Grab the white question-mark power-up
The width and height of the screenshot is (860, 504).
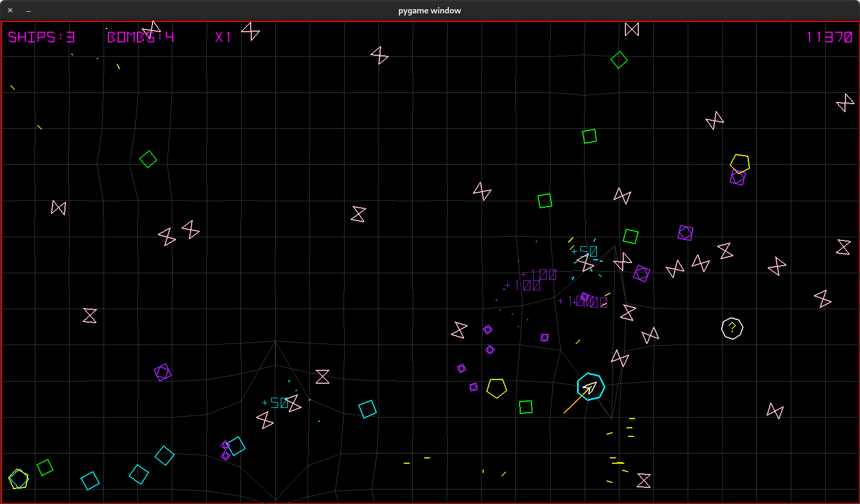pyautogui.click(x=732, y=328)
